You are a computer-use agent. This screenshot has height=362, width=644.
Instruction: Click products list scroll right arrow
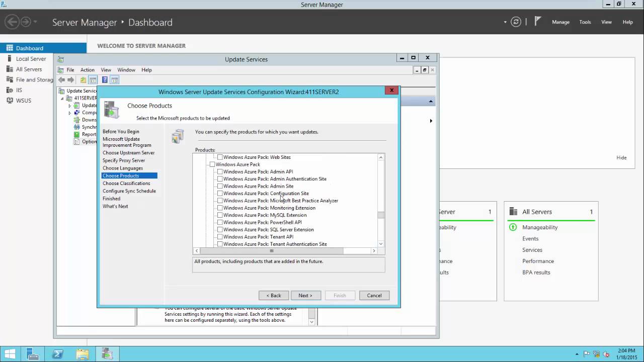(374, 251)
